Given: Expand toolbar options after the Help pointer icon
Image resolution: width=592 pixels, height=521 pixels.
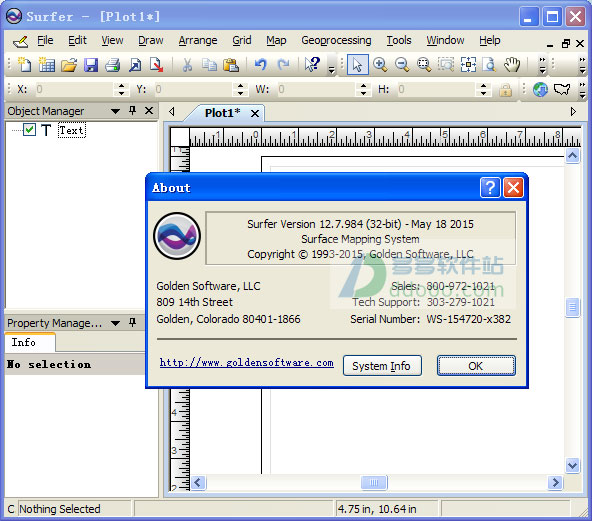Looking at the screenshot, I should click(331, 69).
